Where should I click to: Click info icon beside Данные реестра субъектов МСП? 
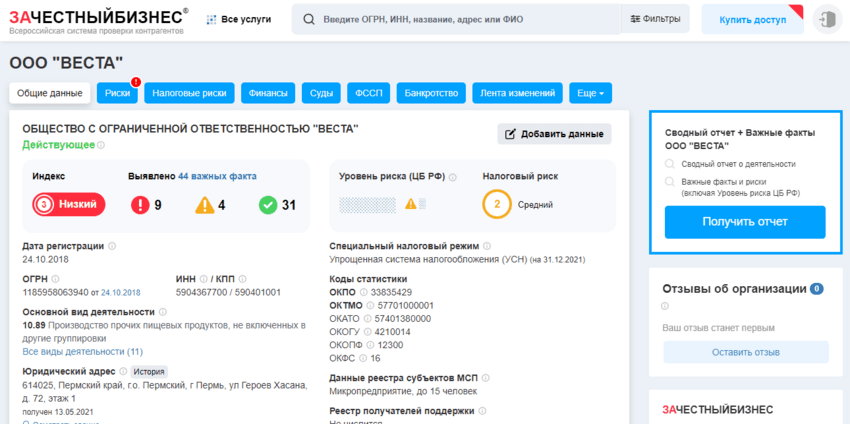(x=486, y=378)
